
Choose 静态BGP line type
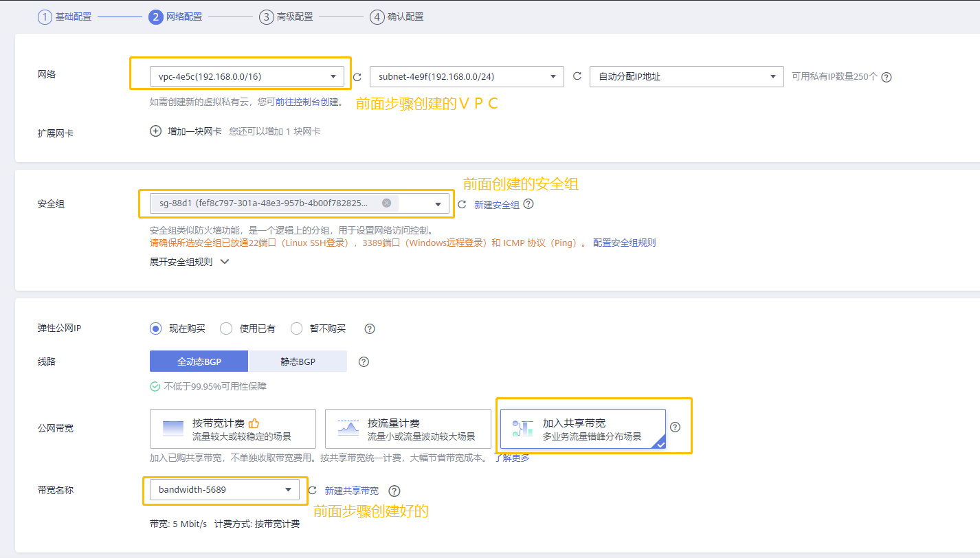pyautogui.click(x=298, y=361)
